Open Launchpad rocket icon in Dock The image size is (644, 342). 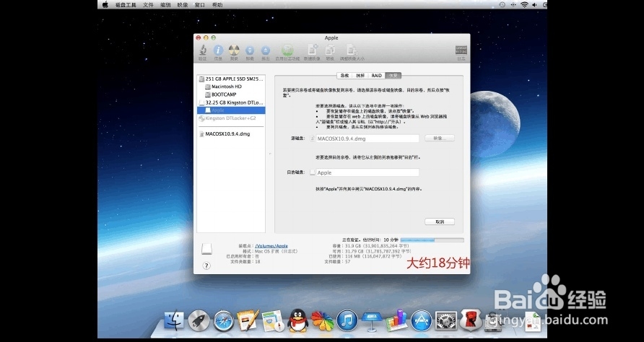(x=199, y=320)
